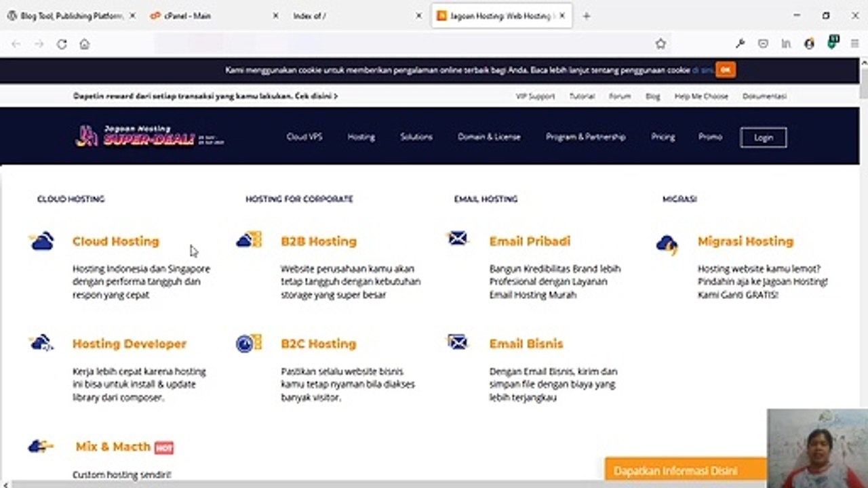The image size is (868, 488).
Task: Click the Login button
Action: point(764,138)
